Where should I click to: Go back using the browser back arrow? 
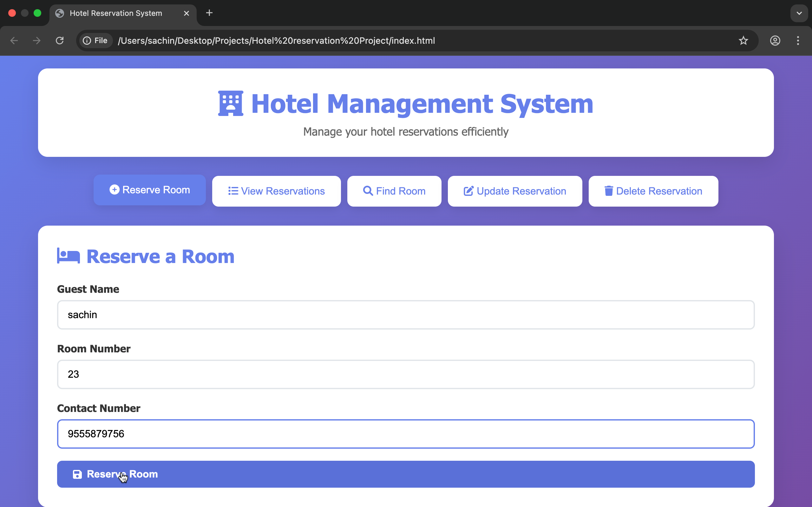tap(14, 41)
